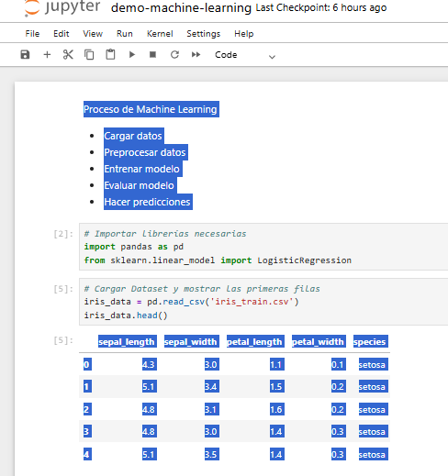
Task: Open the Run menu
Action: click(125, 34)
